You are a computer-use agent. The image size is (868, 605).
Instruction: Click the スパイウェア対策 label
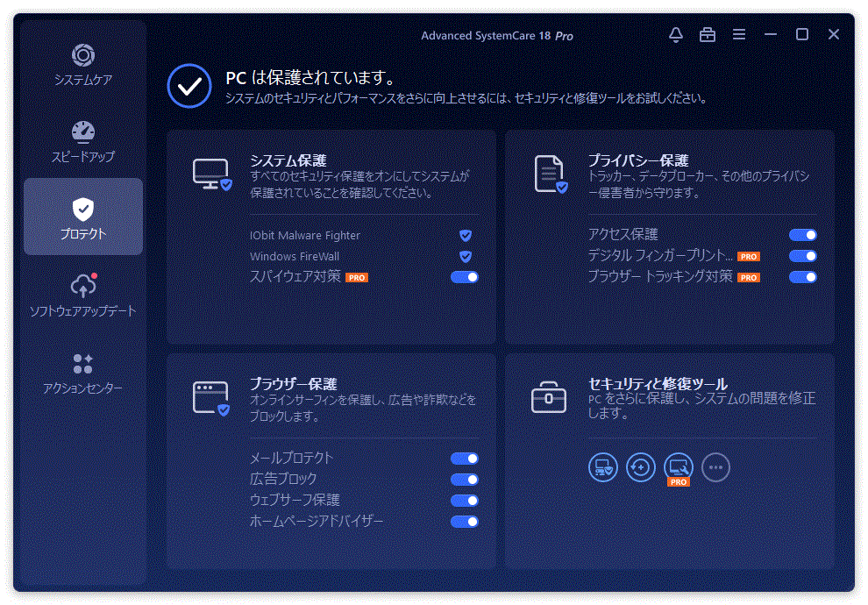pos(295,276)
